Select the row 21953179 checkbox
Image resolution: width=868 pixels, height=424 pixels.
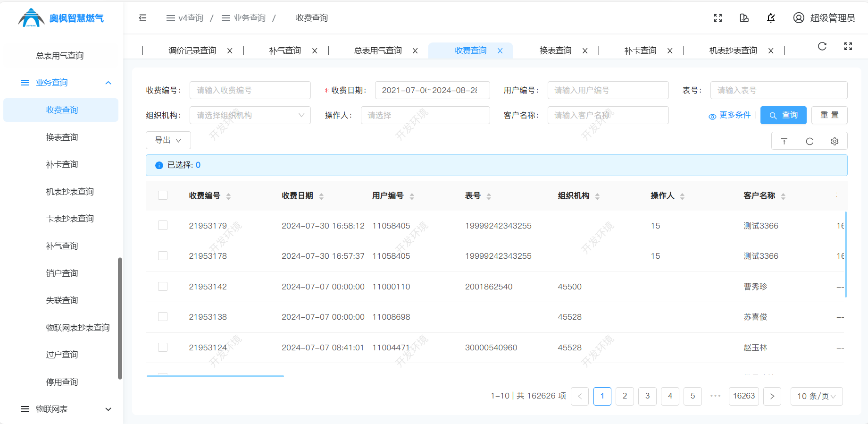pyautogui.click(x=163, y=225)
